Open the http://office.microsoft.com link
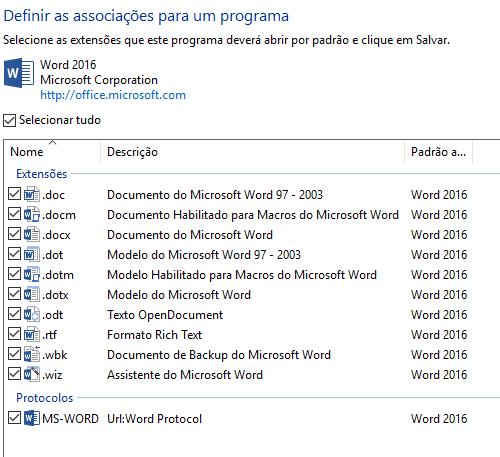This screenshot has height=457, width=500. pos(113,95)
